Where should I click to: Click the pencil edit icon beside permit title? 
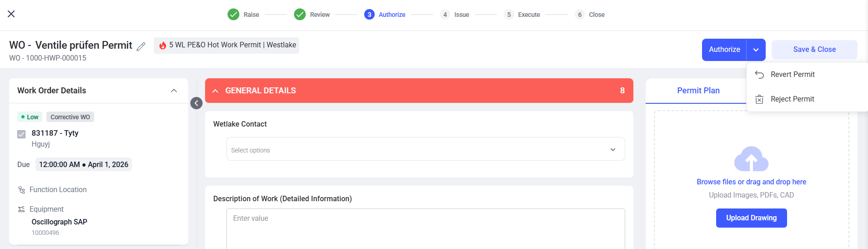tap(141, 46)
